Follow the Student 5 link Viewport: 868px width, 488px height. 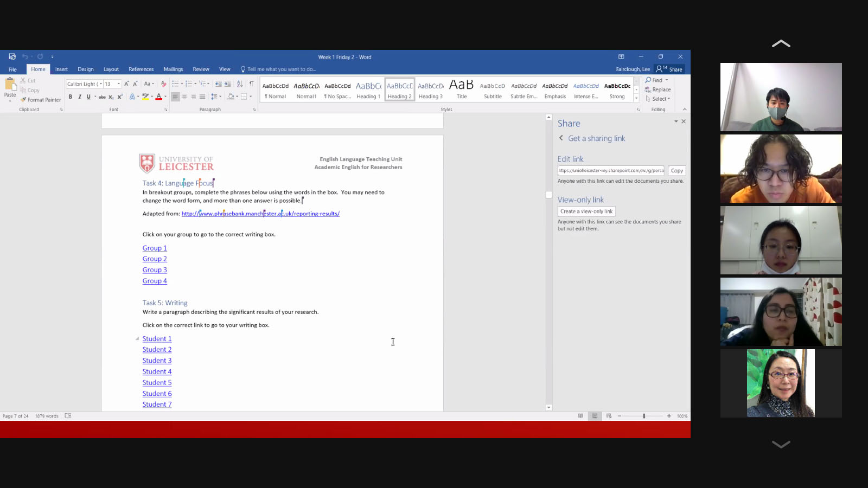pyautogui.click(x=157, y=383)
